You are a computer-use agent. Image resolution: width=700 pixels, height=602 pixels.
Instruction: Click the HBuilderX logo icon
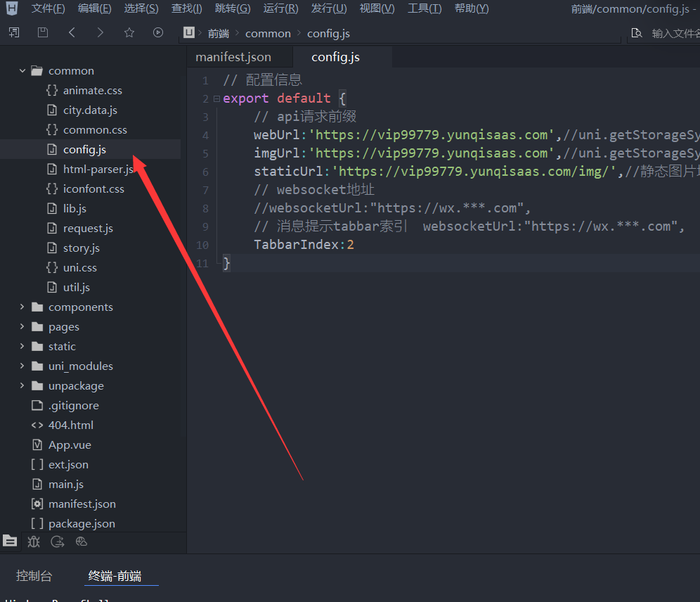pyautogui.click(x=12, y=8)
